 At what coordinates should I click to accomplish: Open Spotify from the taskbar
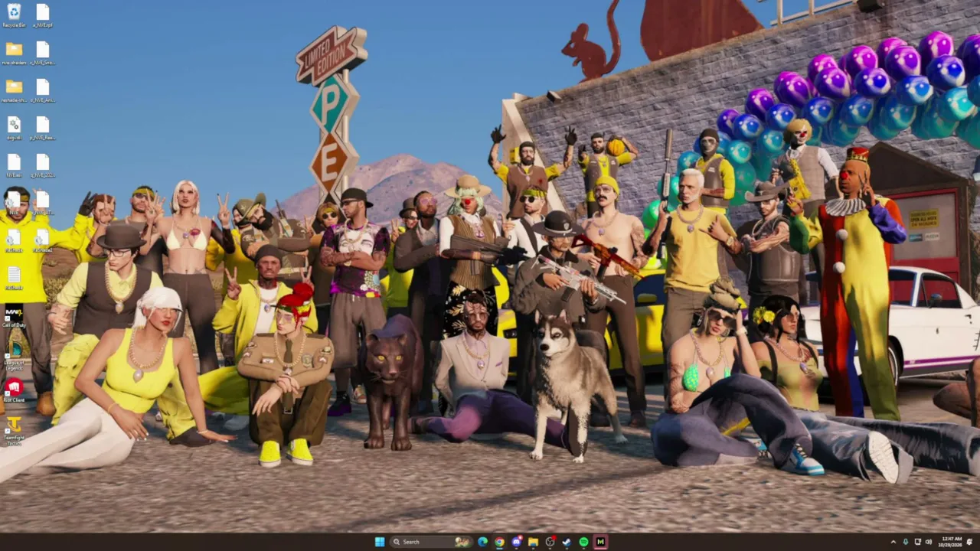[x=583, y=542]
